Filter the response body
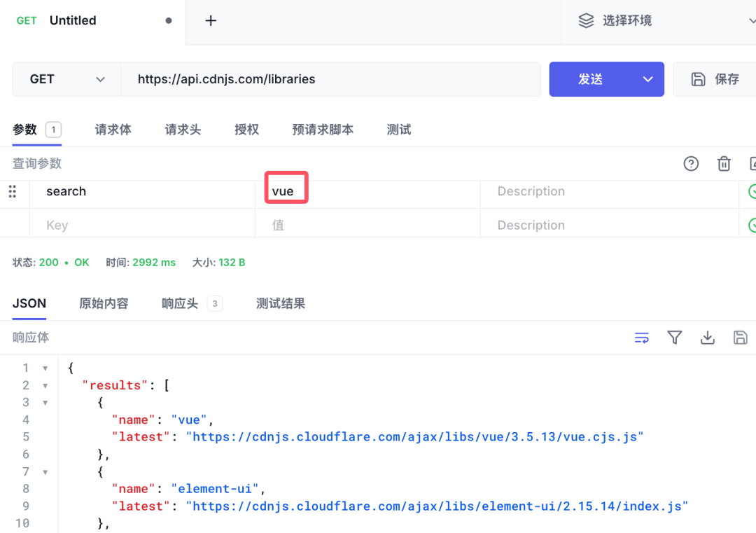The image size is (756, 533). point(674,337)
